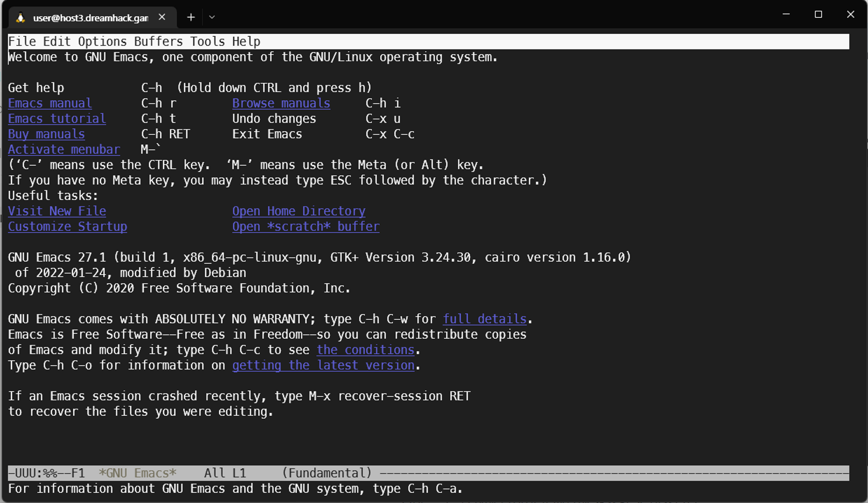The height and width of the screenshot is (503, 868).
Task: Follow the Emacs tutorial link
Action: (57, 119)
